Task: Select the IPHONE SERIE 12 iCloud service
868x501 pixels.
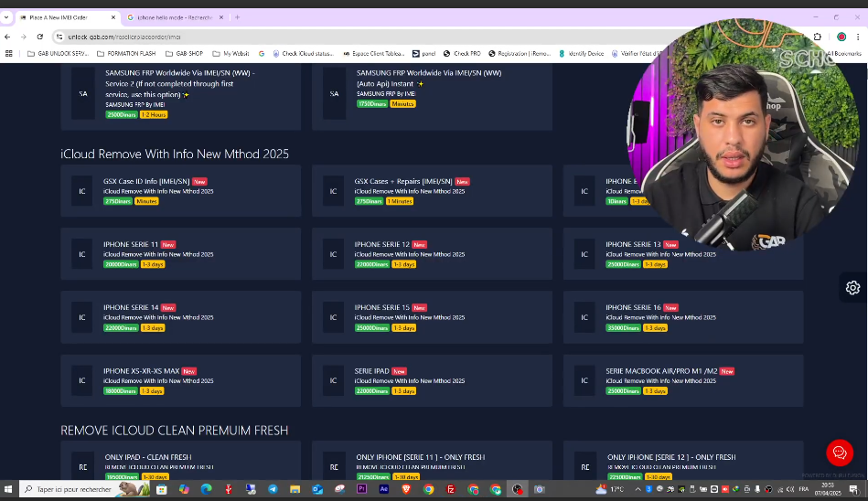Action: 432,253
